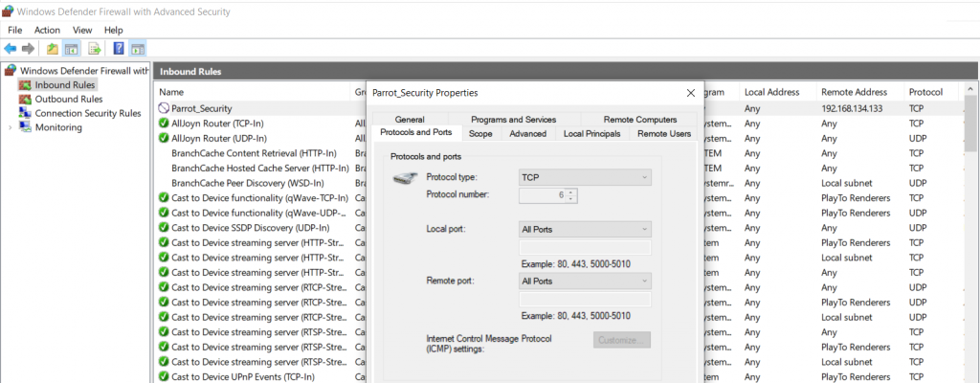Click the Outbound Rules tree icon
The image size is (980, 383).
tap(25, 99)
